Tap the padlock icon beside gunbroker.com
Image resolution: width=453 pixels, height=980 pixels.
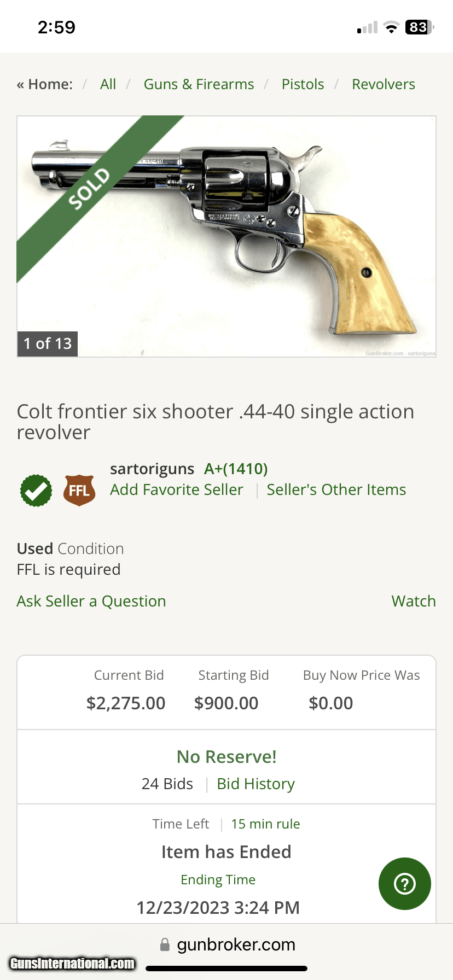pyautogui.click(x=165, y=944)
